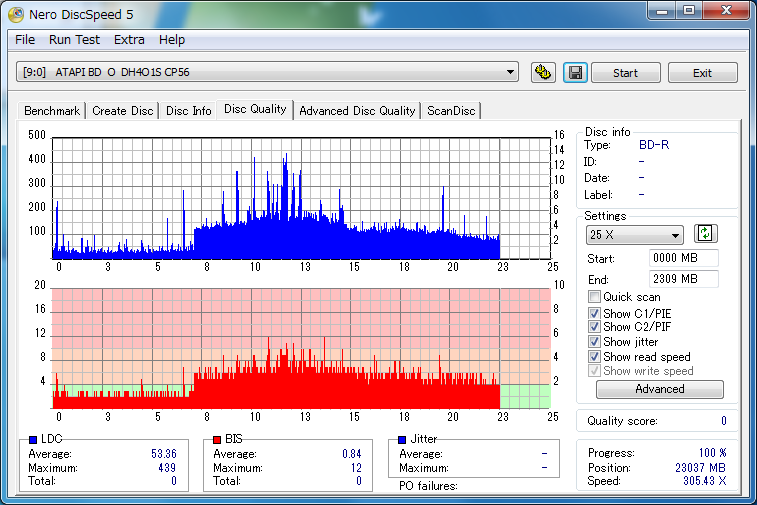Toggle the Show C2/PIF checkbox
The width and height of the screenshot is (757, 505).
[594, 327]
